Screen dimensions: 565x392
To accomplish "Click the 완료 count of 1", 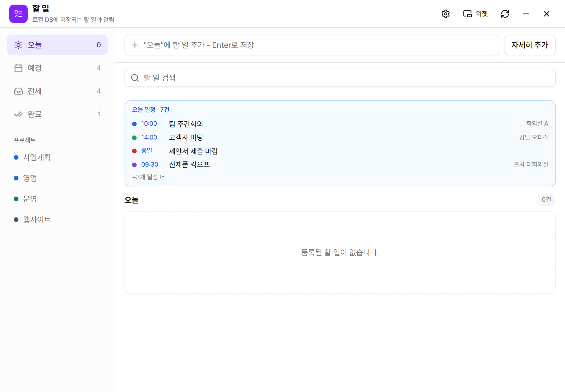I will pyautogui.click(x=99, y=114).
